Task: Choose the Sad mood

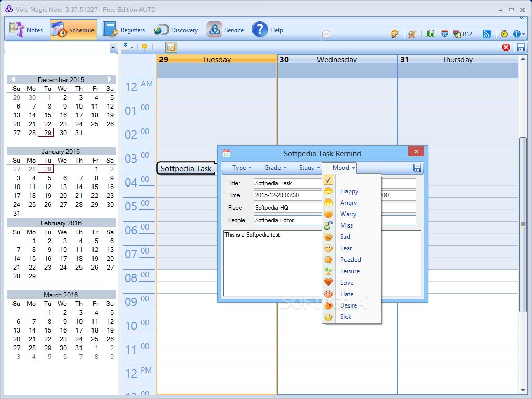Action: (x=351, y=237)
